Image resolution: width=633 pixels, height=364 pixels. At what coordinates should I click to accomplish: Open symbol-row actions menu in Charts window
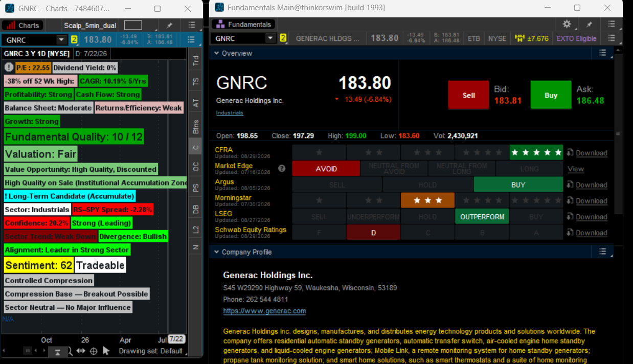(192, 39)
